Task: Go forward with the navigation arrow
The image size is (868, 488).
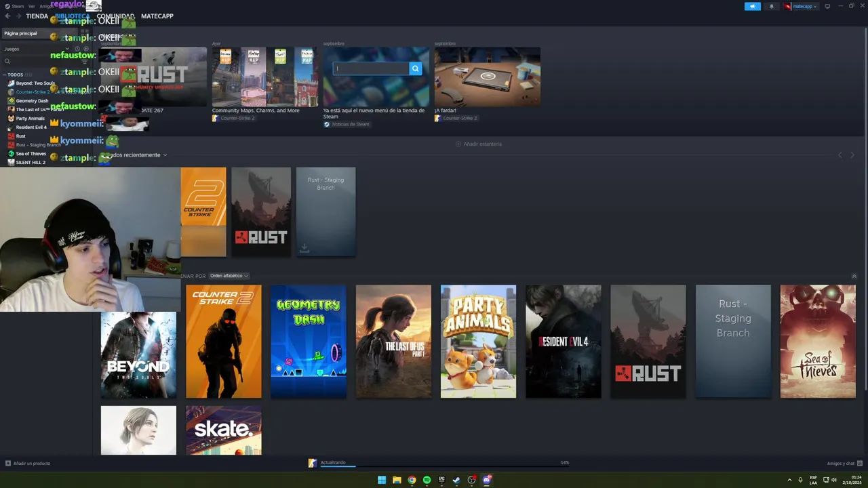Action: (x=18, y=16)
